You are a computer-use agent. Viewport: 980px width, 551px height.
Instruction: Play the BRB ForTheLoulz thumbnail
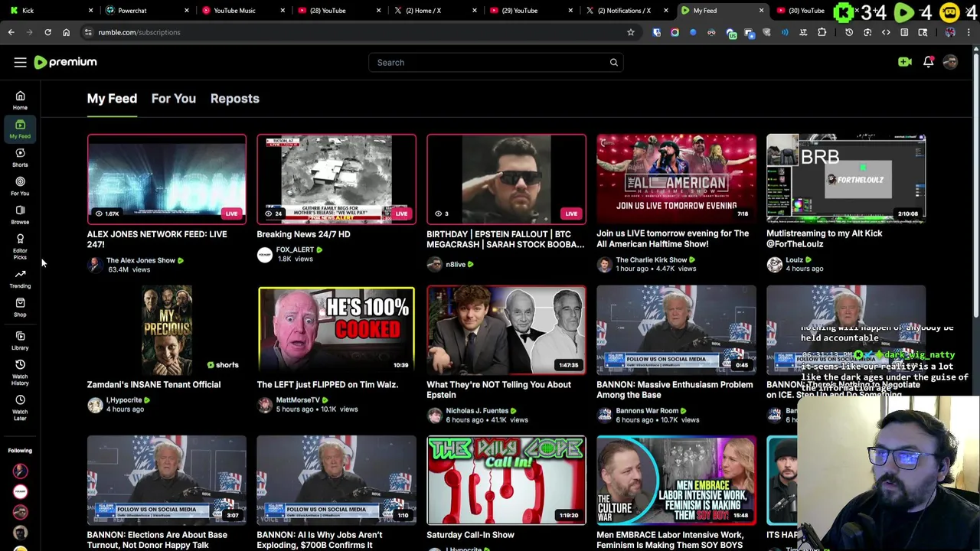[846, 179]
